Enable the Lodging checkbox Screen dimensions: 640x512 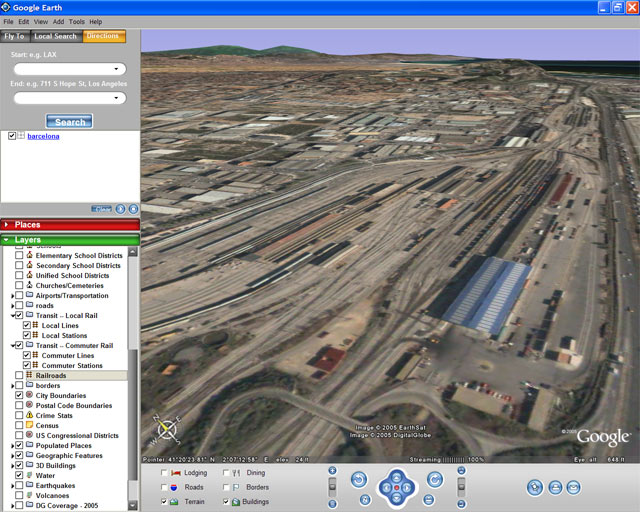165,472
